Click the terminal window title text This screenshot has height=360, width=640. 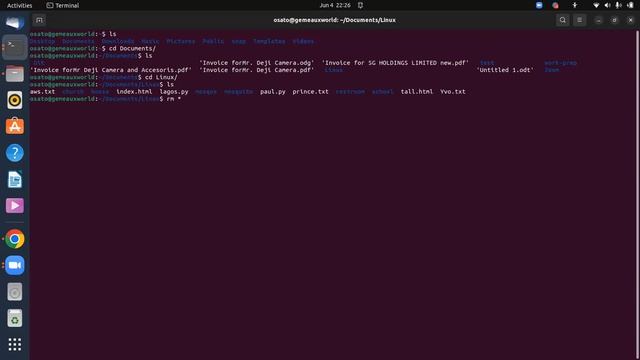pyautogui.click(x=334, y=20)
